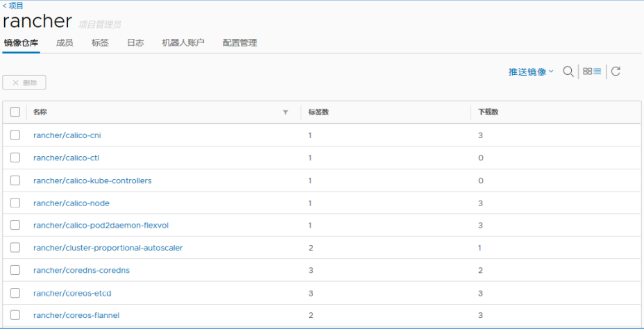Screen dimensions: 644x329
Task: Click download count 3 for coreos-flannel
Action: tap(480, 315)
